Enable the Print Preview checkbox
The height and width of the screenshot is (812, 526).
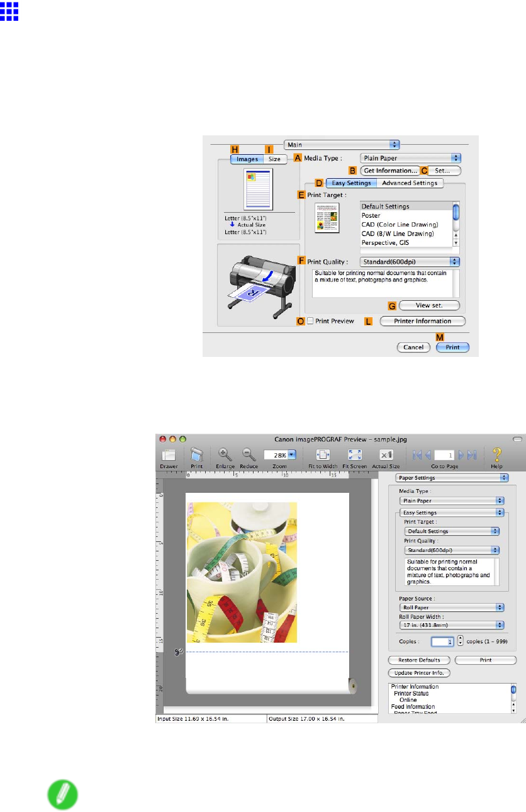(x=310, y=321)
